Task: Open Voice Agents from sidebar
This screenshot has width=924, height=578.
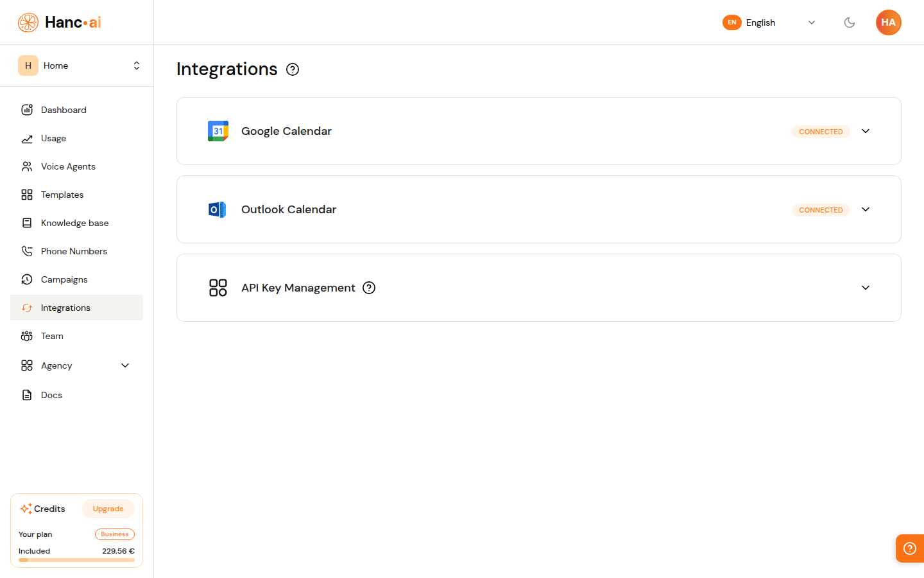Action: pyautogui.click(x=67, y=166)
